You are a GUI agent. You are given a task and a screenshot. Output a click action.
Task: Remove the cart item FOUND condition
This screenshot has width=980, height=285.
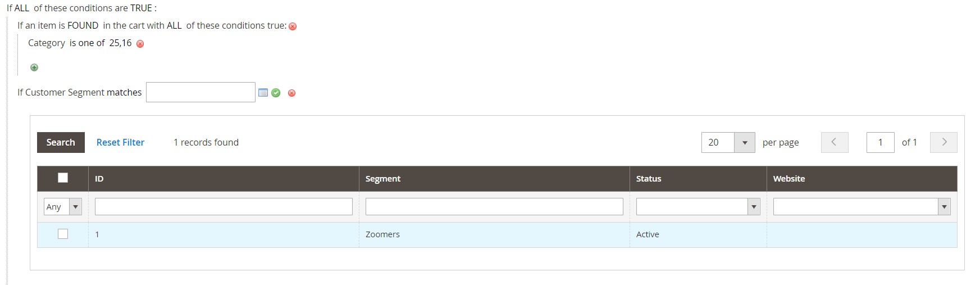click(293, 26)
